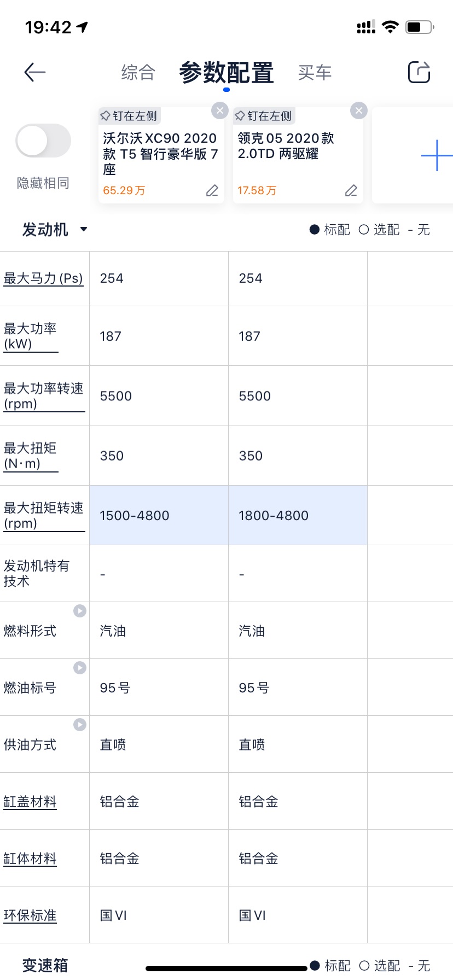
Task: Tap the highlighted 1500-4800 torque cell
Action: (x=159, y=515)
